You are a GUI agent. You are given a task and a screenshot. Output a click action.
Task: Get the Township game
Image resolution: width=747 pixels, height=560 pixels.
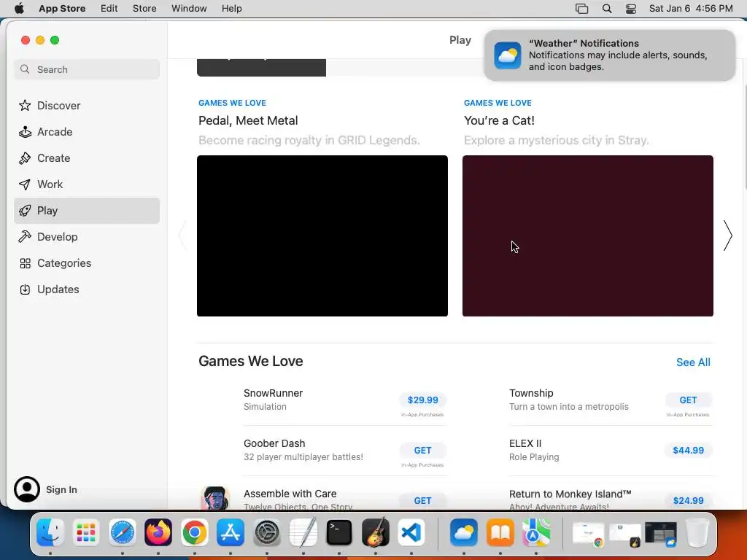point(688,400)
